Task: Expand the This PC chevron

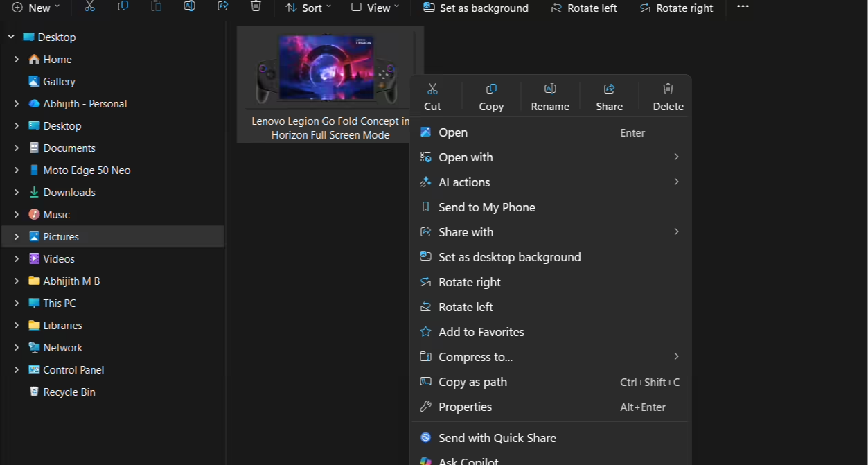Action: click(x=17, y=303)
